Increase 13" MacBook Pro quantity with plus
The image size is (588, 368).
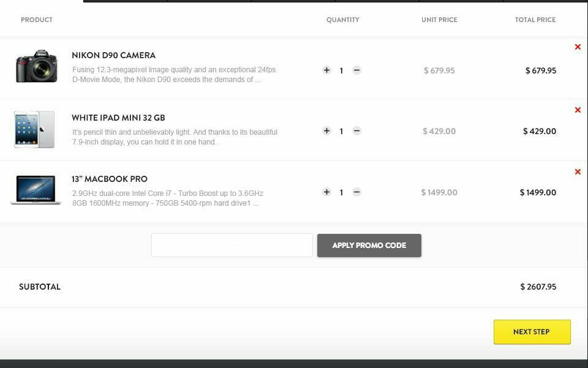(326, 192)
